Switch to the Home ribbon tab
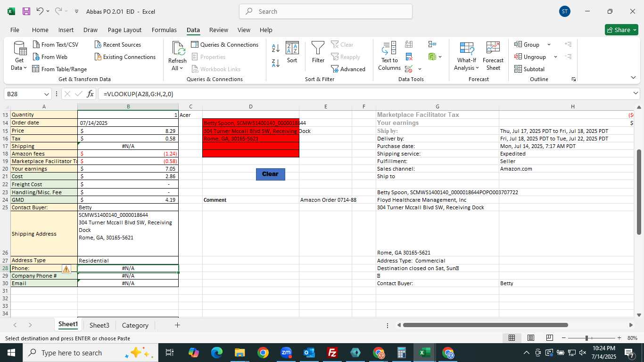Screen dimensions: 644x362 pyautogui.click(x=40, y=30)
